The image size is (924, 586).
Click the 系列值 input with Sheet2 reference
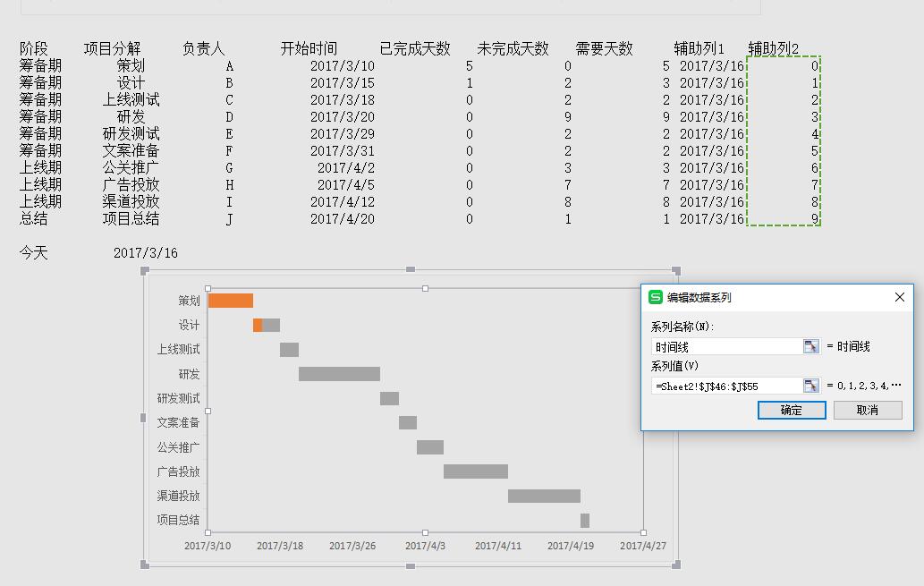click(726, 386)
